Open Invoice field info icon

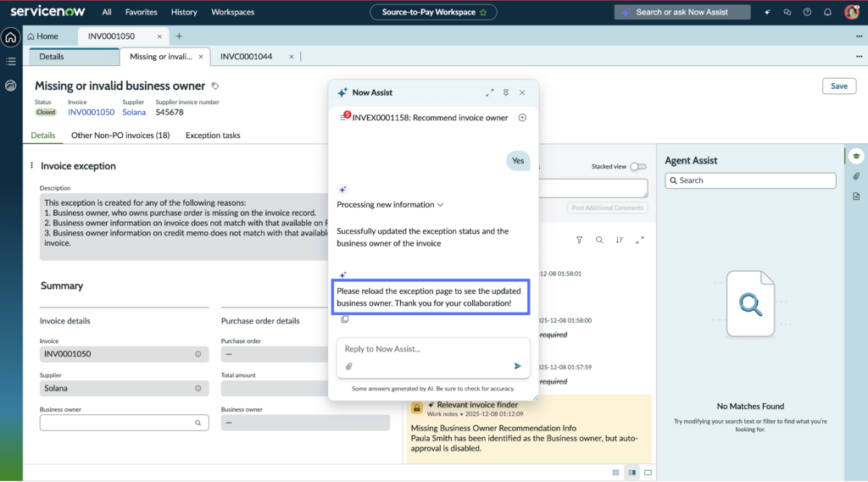[198, 354]
